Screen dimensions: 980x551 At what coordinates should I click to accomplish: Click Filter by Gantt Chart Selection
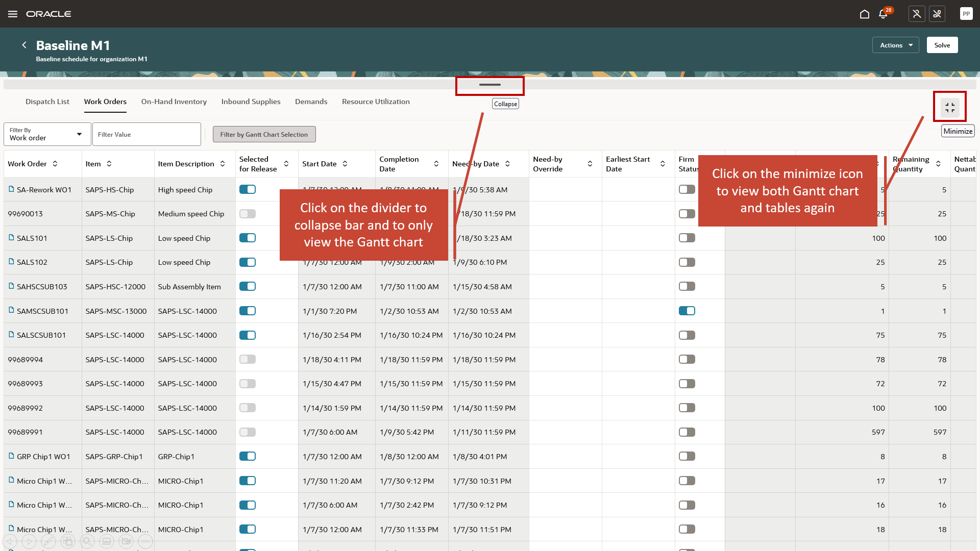(264, 134)
